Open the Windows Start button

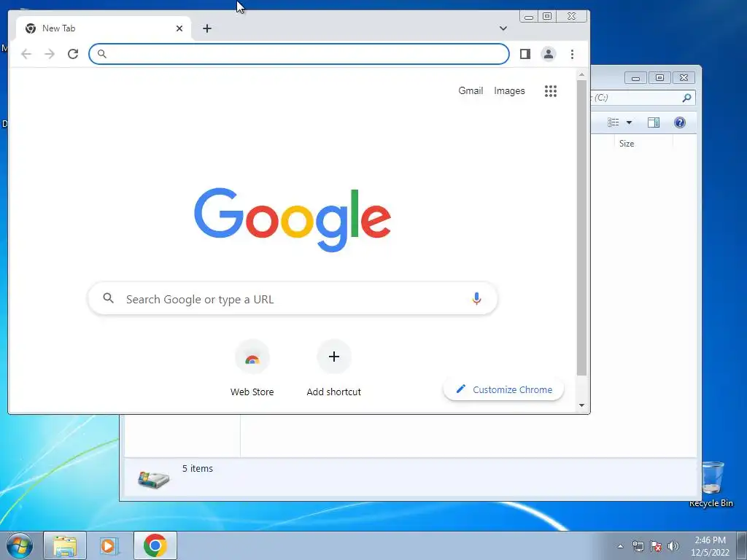(20, 545)
